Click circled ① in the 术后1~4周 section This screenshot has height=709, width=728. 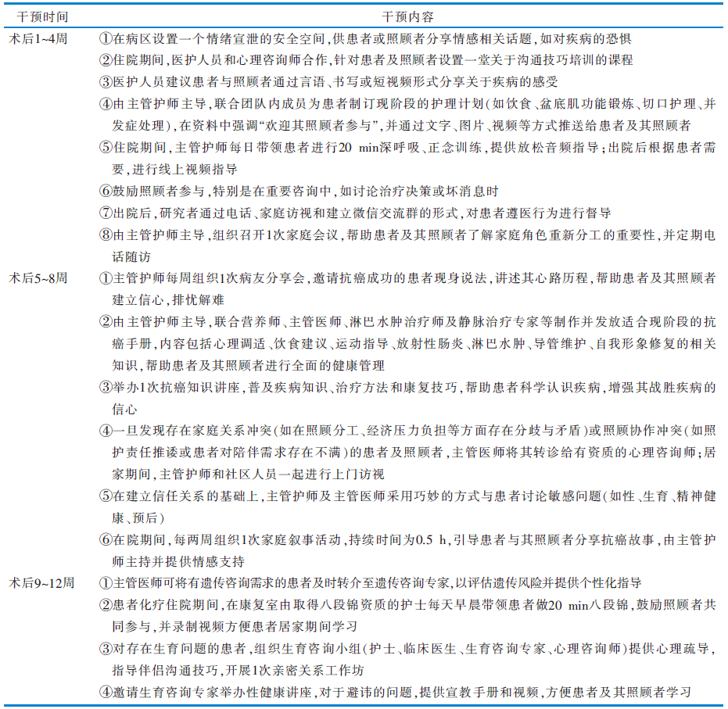click(x=106, y=38)
